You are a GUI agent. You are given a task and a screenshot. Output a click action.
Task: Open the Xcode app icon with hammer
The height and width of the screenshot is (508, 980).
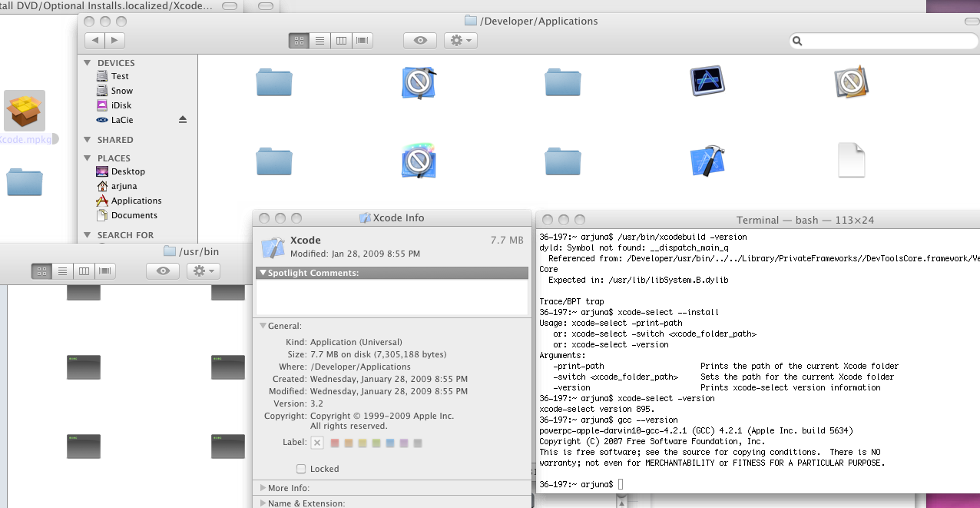707,161
